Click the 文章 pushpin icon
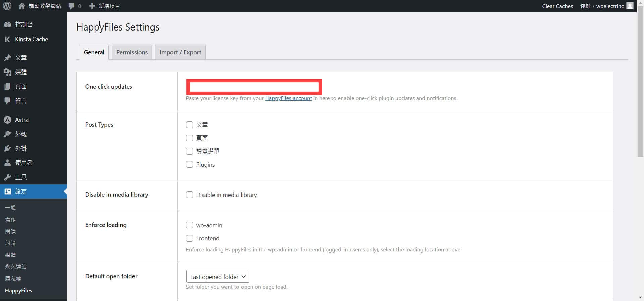 coord(7,58)
